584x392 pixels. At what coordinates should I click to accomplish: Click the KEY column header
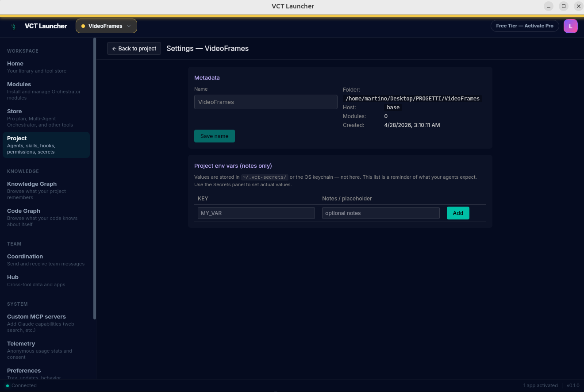tap(203, 199)
